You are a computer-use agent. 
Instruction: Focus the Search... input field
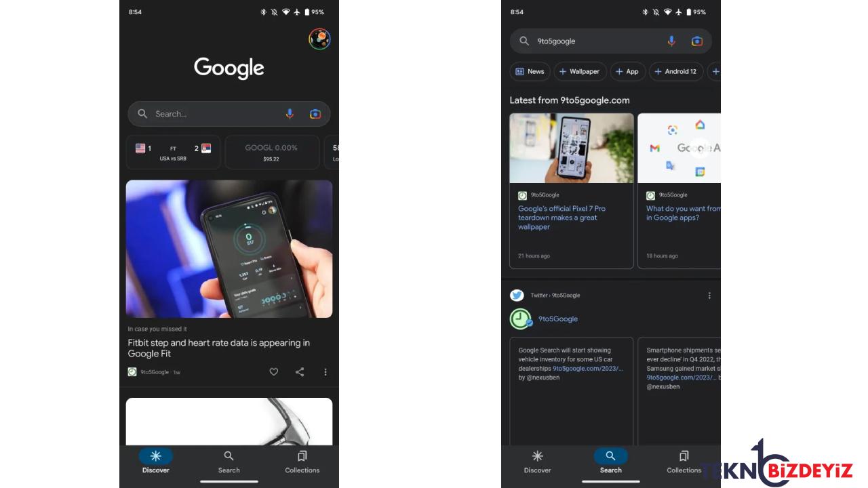(229, 114)
